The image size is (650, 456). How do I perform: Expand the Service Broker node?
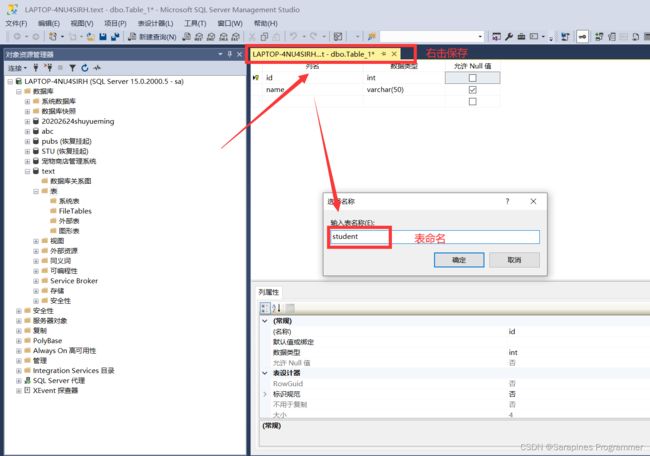[x=36, y=281]
